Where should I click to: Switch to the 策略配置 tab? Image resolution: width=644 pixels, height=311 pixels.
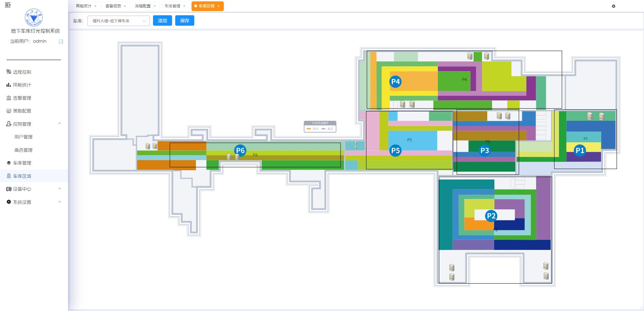143,6
